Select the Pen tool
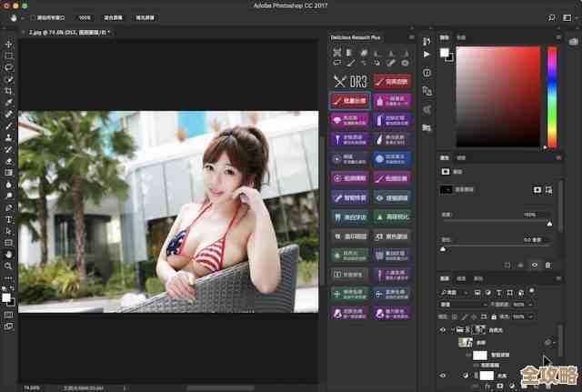Screen dimensions: 582x392 coord(8,208)
